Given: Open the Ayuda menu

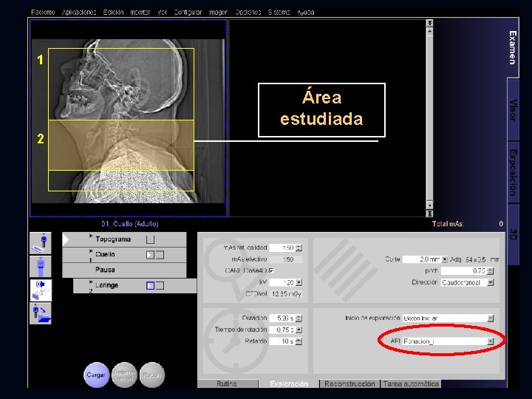Looking at the screenshot, I should [306, 13].
